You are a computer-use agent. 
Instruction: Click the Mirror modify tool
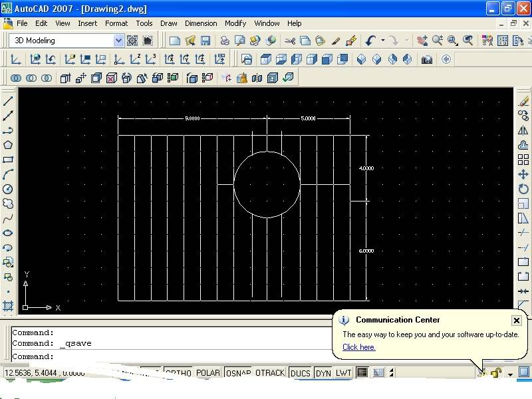point(523,130)
